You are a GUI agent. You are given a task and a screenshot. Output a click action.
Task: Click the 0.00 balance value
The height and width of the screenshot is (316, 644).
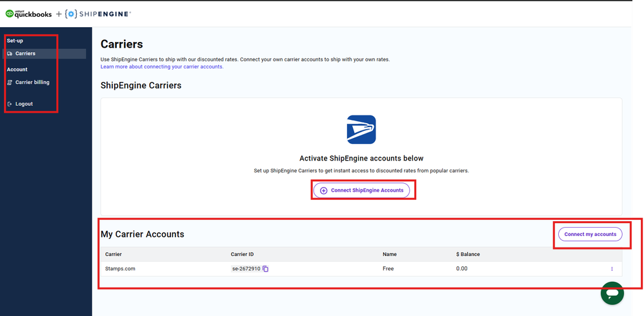[461, 269]
